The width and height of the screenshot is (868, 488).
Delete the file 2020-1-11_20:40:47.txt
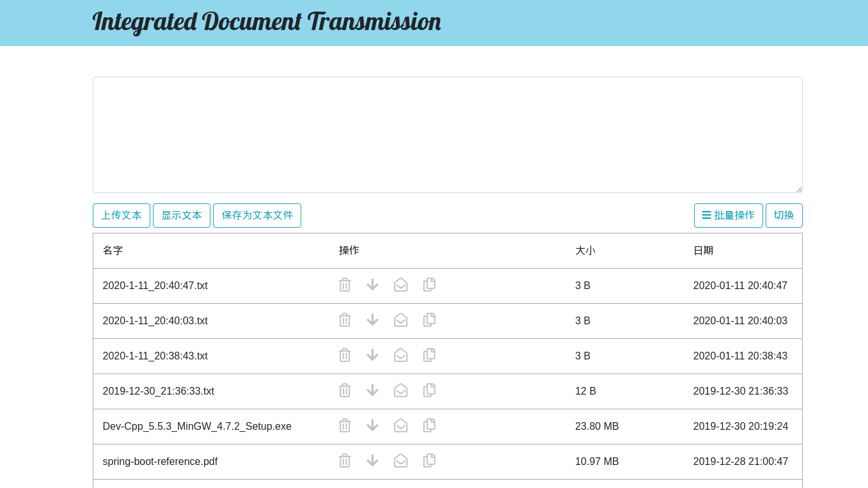tap(345, 285)
